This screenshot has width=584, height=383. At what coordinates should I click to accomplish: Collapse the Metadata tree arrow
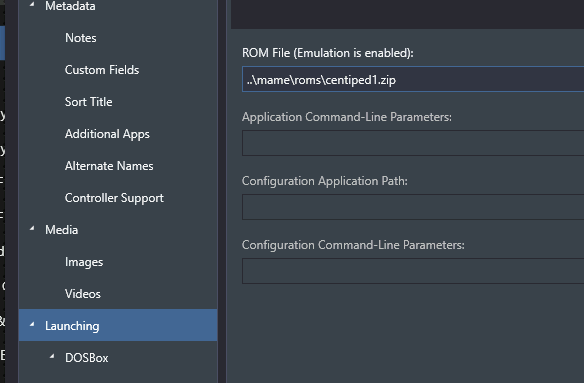coord(32,5)
